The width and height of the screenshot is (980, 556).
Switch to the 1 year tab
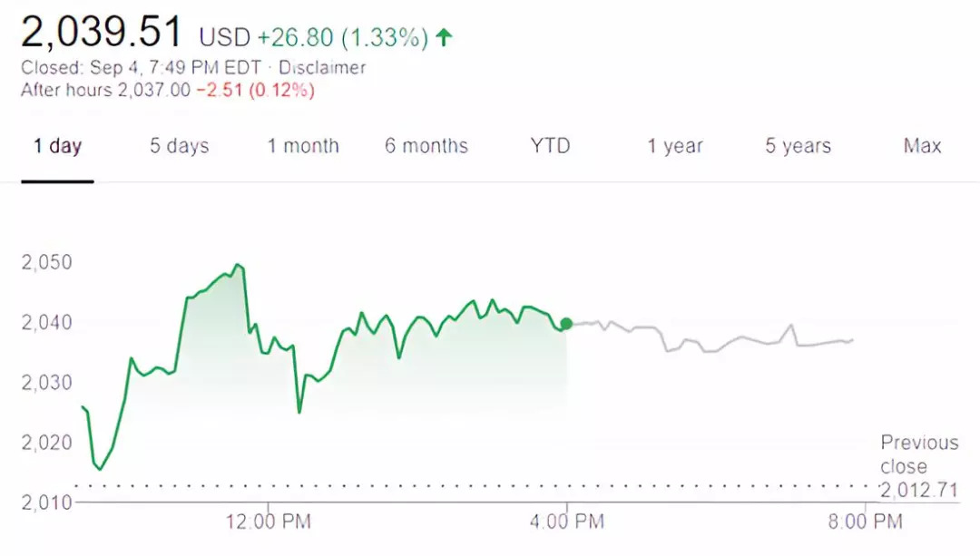click(675, 146)
